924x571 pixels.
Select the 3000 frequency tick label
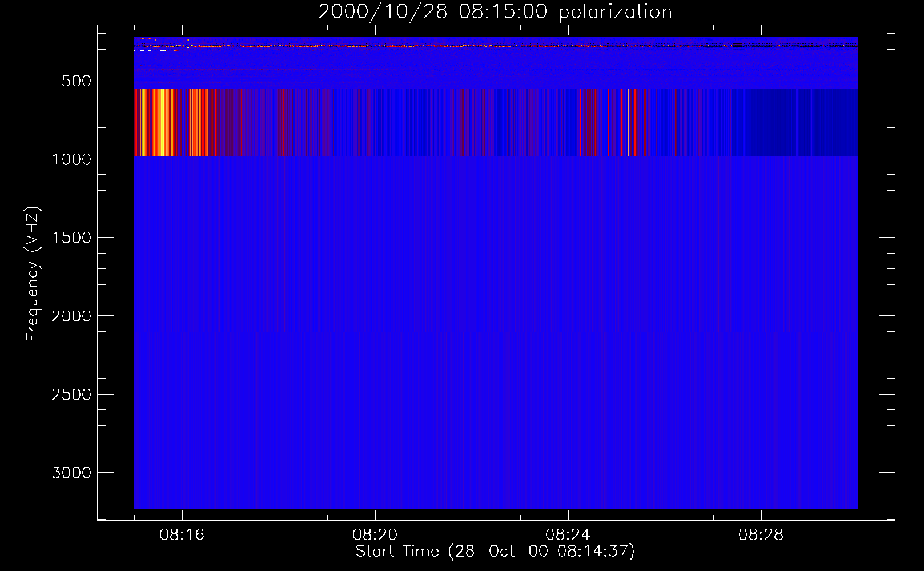click(x=71, y=473)
